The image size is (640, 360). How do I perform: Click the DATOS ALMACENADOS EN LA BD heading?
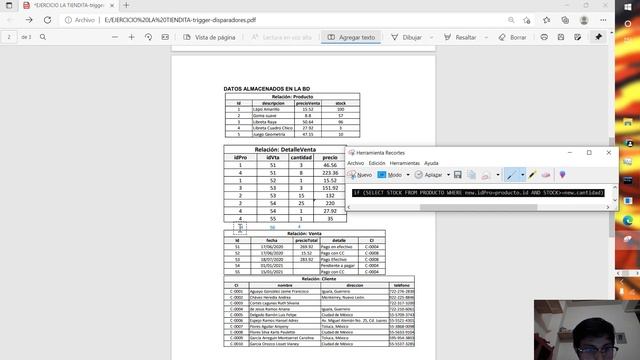[267, 89]
